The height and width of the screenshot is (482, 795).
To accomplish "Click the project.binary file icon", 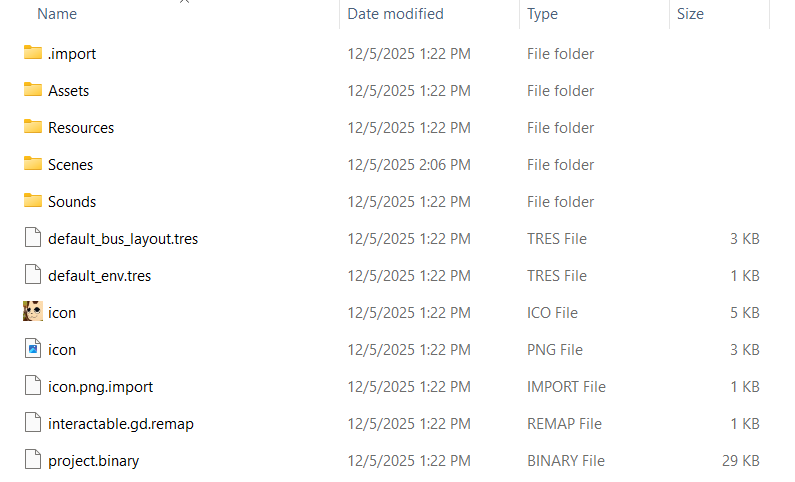I will pyautogui.click(x=33, y=460).
